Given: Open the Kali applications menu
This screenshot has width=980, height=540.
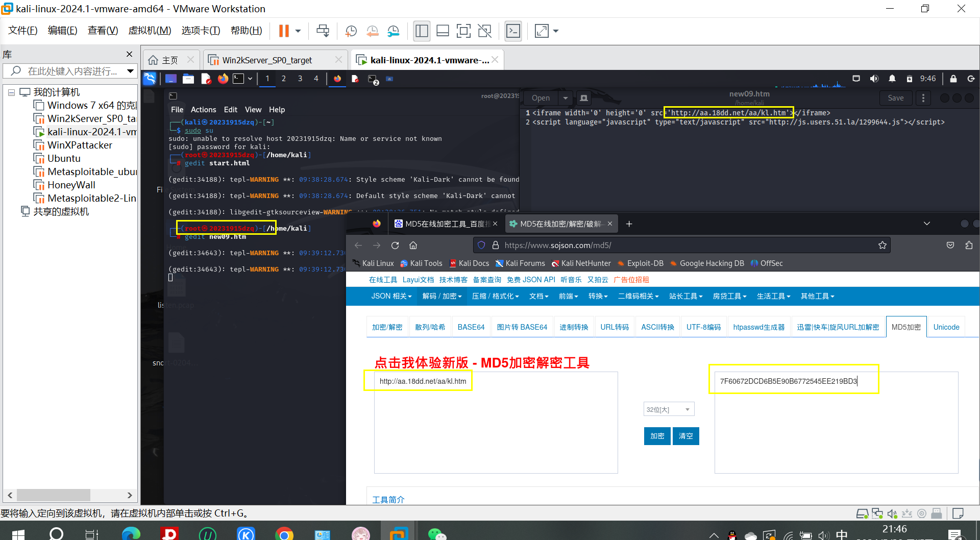Looking at the screenshot, I should (150, 79).
